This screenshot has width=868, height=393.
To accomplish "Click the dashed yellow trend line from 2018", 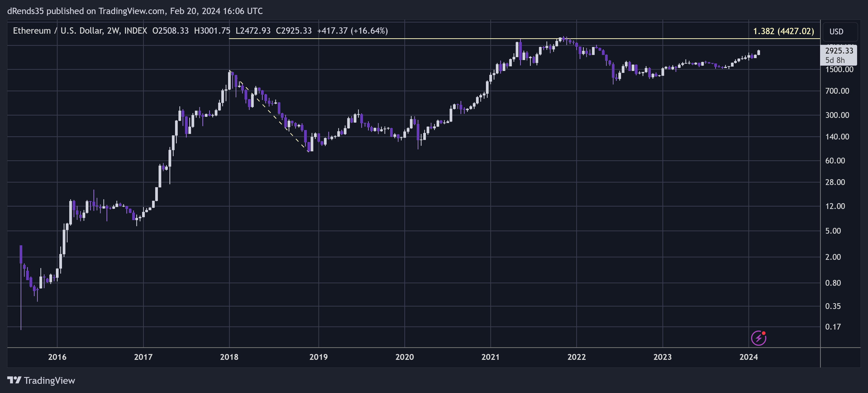I will pos(269,111).
